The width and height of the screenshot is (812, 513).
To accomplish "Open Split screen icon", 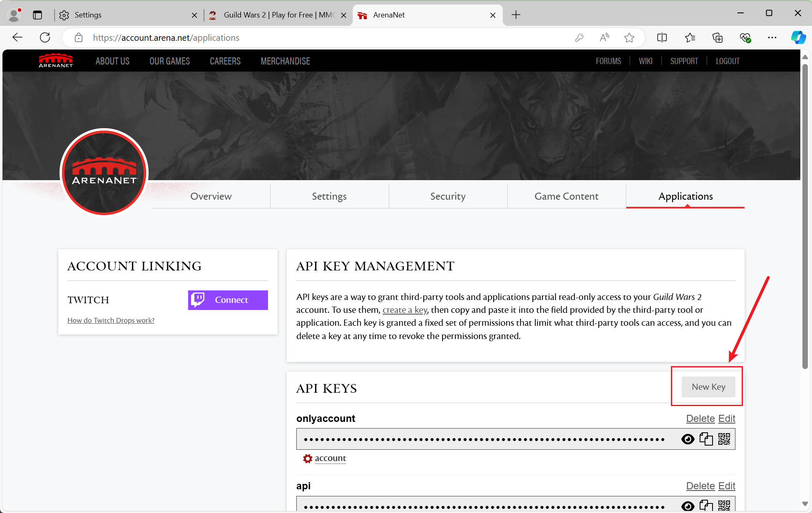I will point(662,38).
